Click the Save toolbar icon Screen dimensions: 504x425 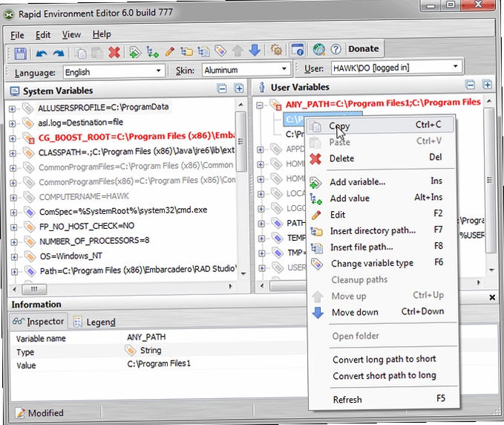point(20,53)
